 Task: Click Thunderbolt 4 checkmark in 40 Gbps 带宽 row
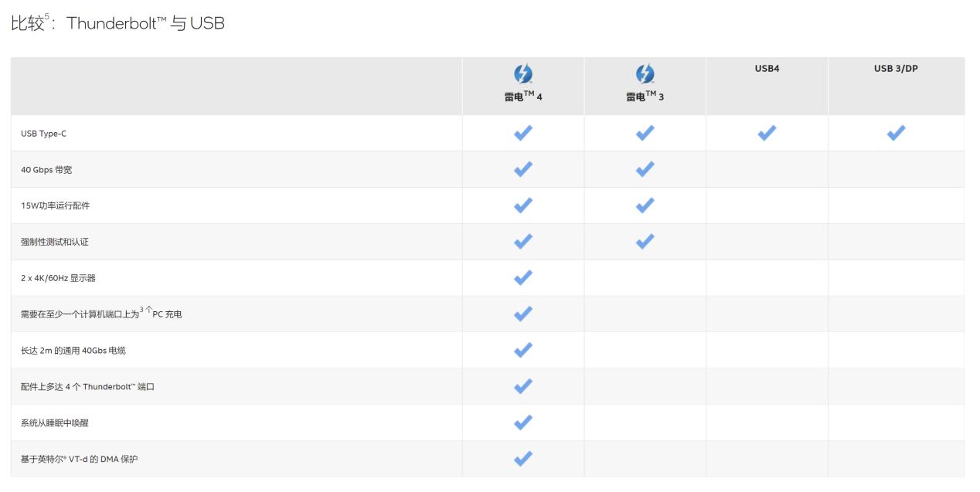point(523,169)
